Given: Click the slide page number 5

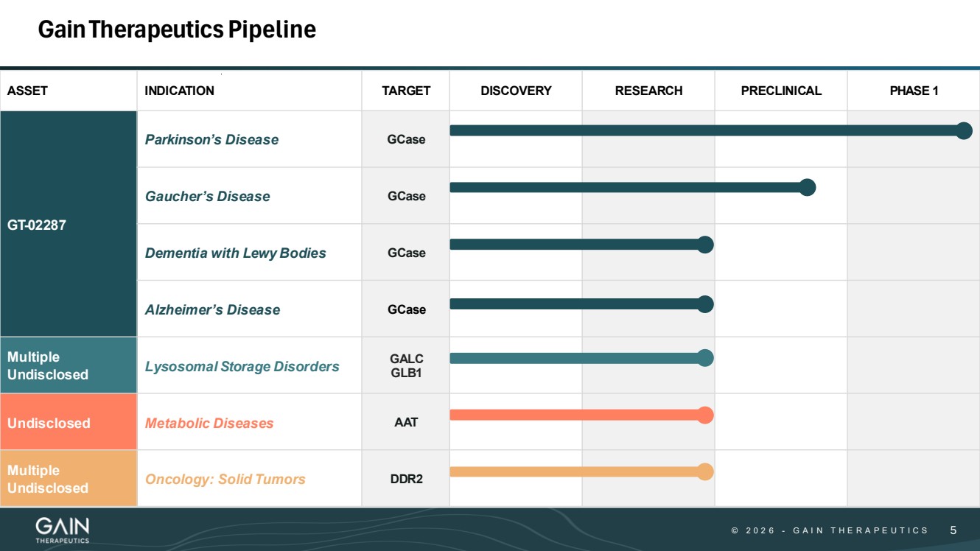Looking at the screenshot, I should (953, 530).
